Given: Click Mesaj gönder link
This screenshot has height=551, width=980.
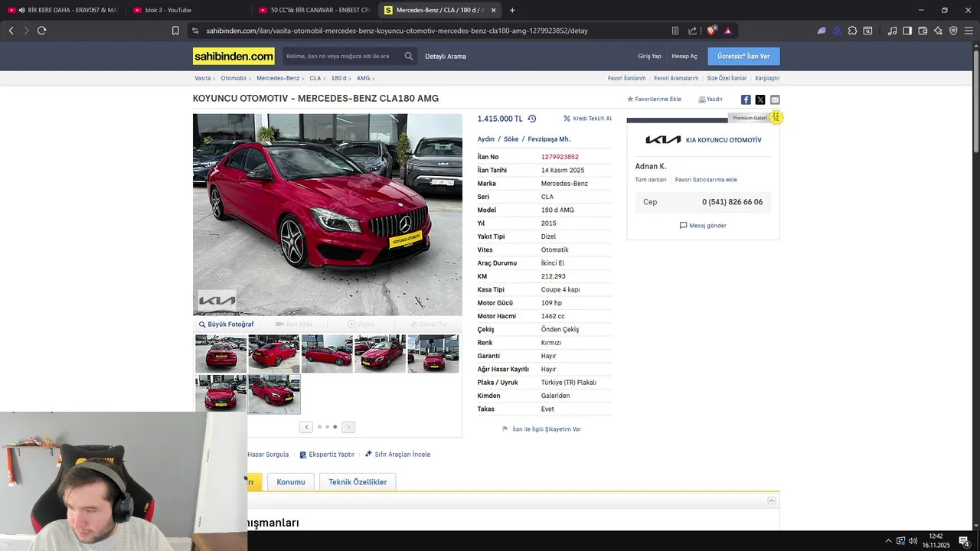Looking at the screenshot, I should pyautogui.click(x=703, y=226).
